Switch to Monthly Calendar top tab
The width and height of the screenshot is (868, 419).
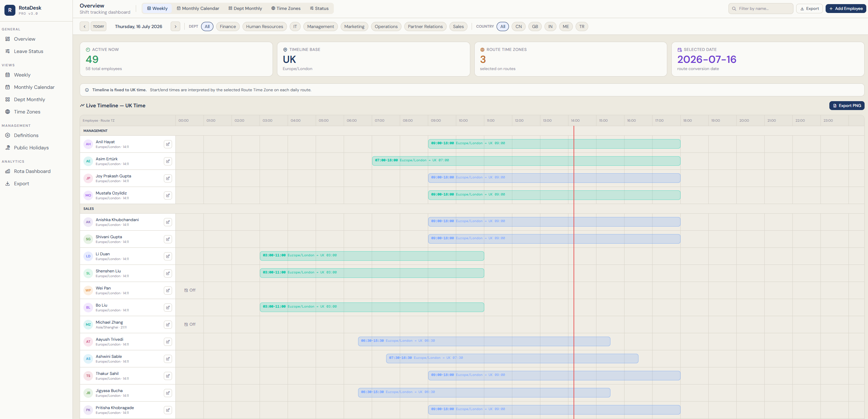tap(198, 9)
